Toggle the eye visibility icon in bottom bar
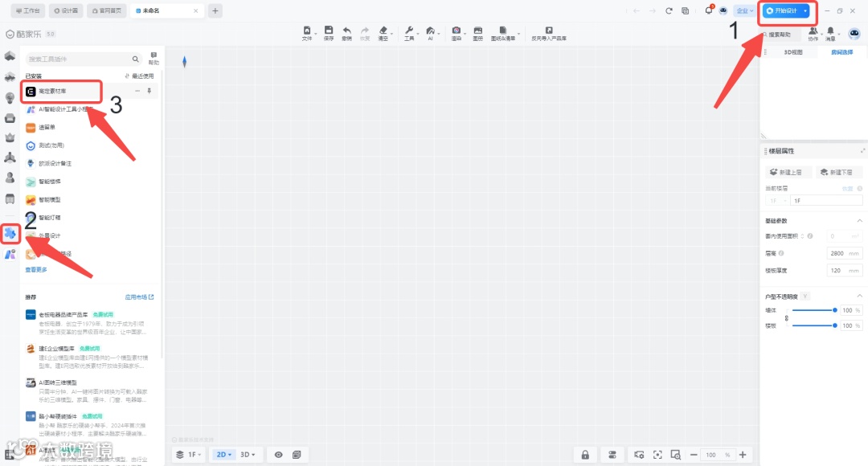 coord(278,455)
